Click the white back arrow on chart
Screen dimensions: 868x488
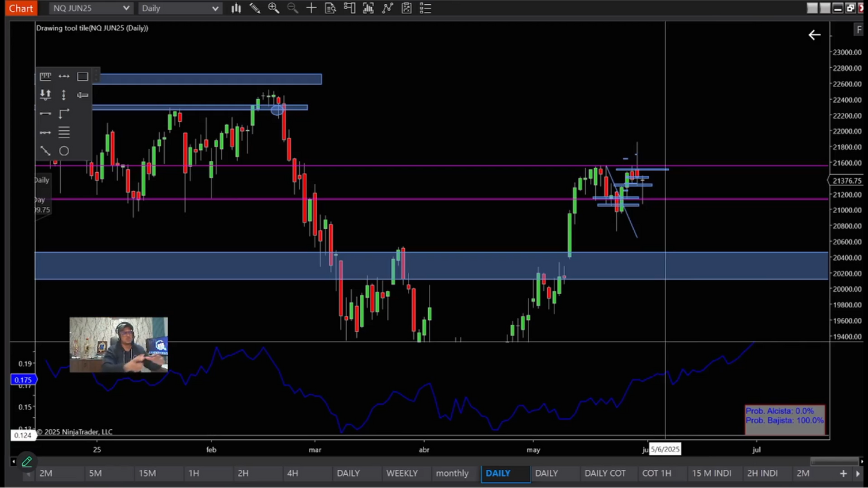pyautogui.click(x=814, y=35)
